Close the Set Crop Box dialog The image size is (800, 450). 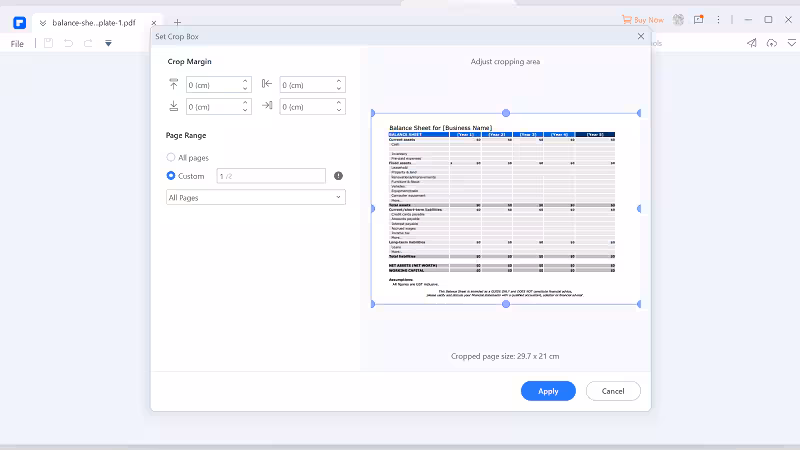[x=641, y=36]
